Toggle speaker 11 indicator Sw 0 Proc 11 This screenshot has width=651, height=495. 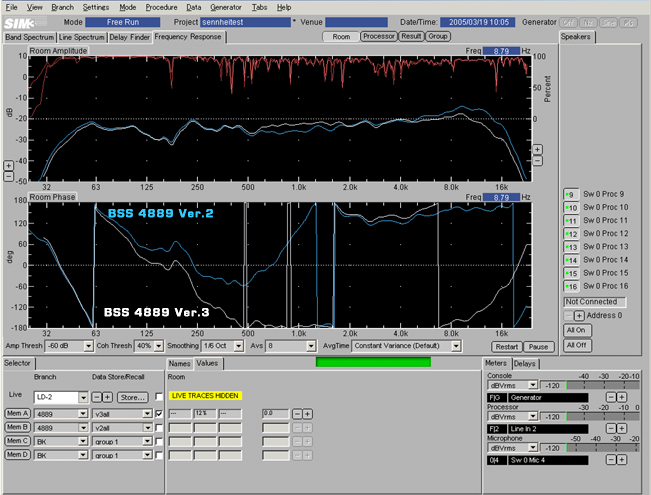tap(571, 221)
